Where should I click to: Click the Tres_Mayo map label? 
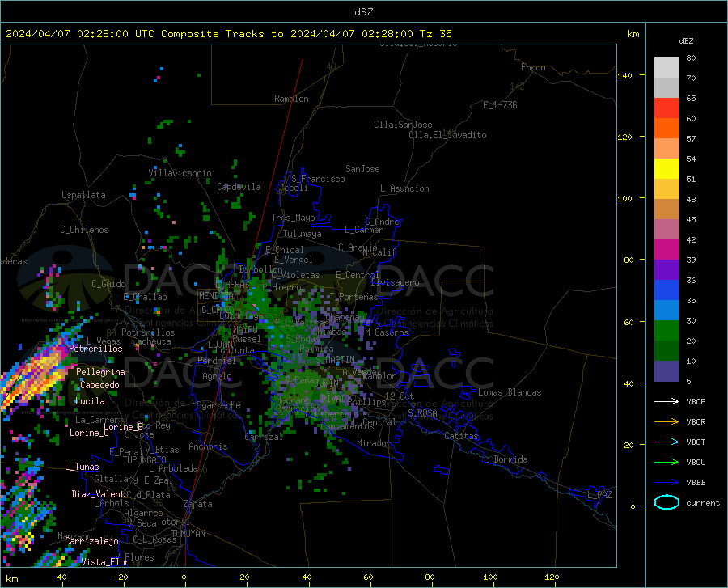pyautogui.click(x=293, y=218)
